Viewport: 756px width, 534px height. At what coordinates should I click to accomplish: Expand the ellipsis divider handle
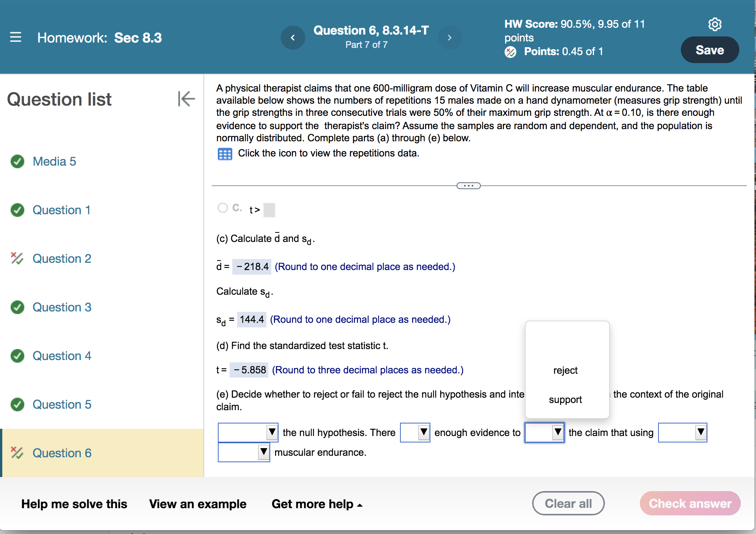468,186
